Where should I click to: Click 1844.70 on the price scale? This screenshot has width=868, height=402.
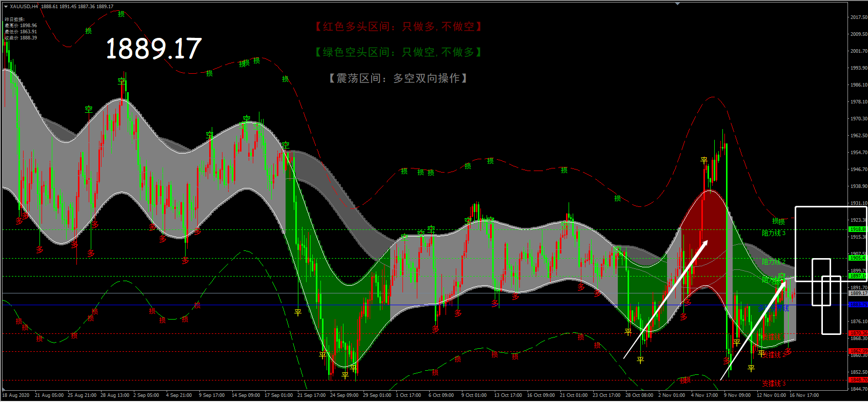point(859,389)
